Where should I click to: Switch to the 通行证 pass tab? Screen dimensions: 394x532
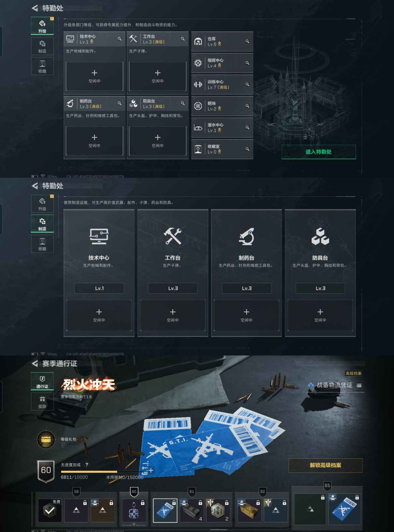(x=42, y=381)
